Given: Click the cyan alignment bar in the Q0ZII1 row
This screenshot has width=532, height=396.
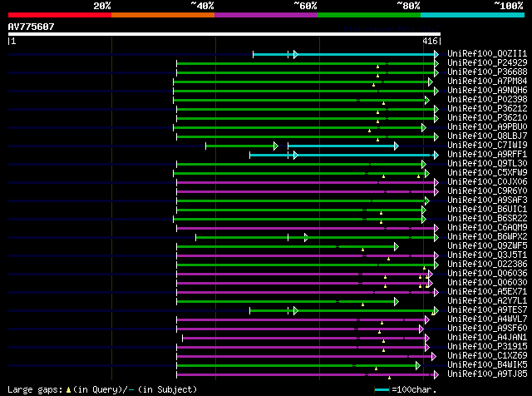Looking at the screenshot, I should pyautogui.click(x=346, y=54).
